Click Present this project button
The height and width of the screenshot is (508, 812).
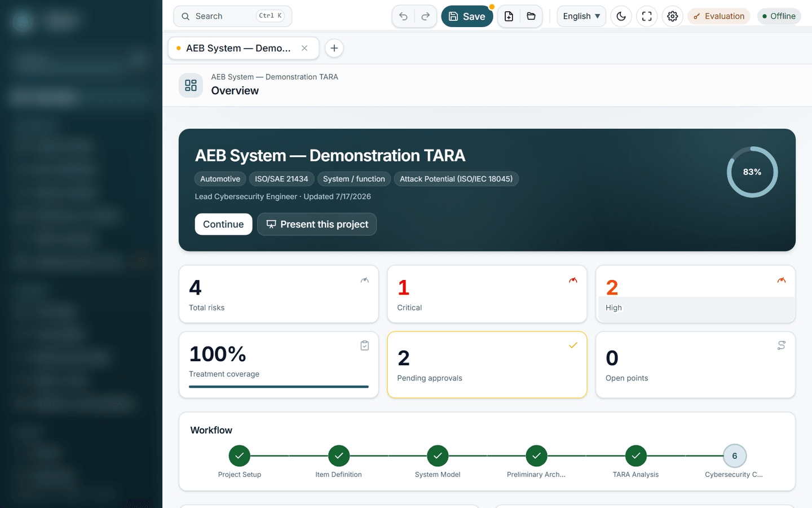coord(317,224)
